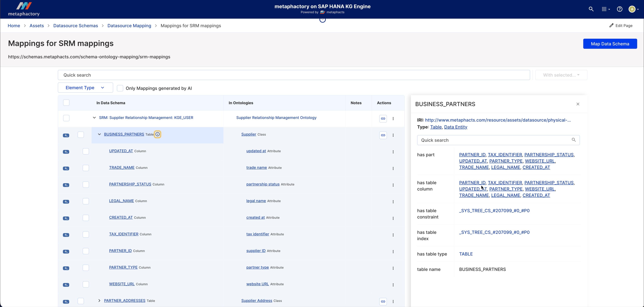Check the SRM schema row checkbox
Viewport: 644px width, 307px height.
66,118
